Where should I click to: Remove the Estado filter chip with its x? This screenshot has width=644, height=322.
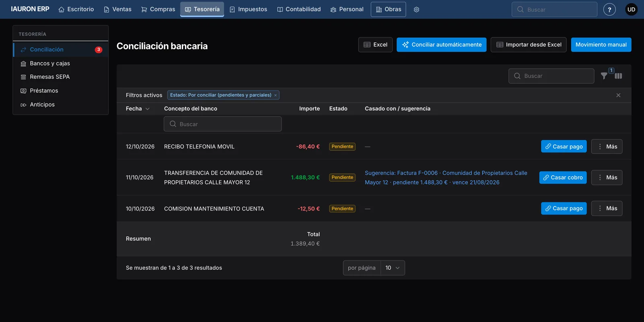275,95
